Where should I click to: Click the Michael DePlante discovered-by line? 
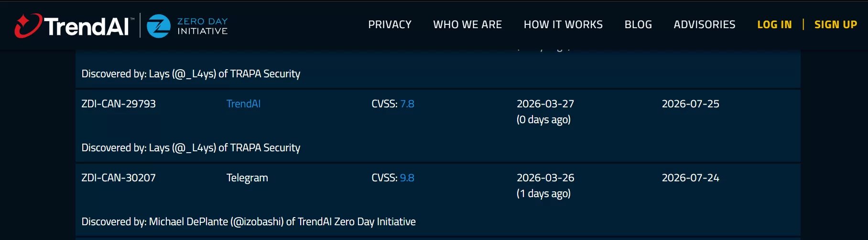coord(249,221)
